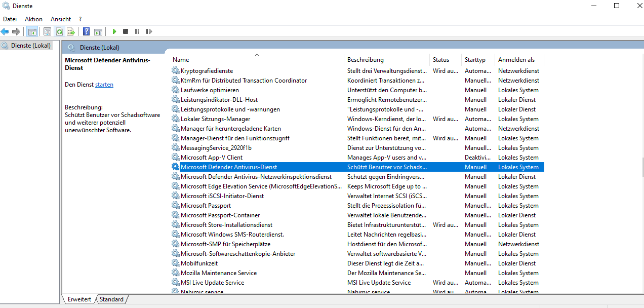Image resolution: width=644 pixels, height=308 pixels.
Task: Click the gear icon beside Kryptografiedienste
Action: (x=176, y=71)
